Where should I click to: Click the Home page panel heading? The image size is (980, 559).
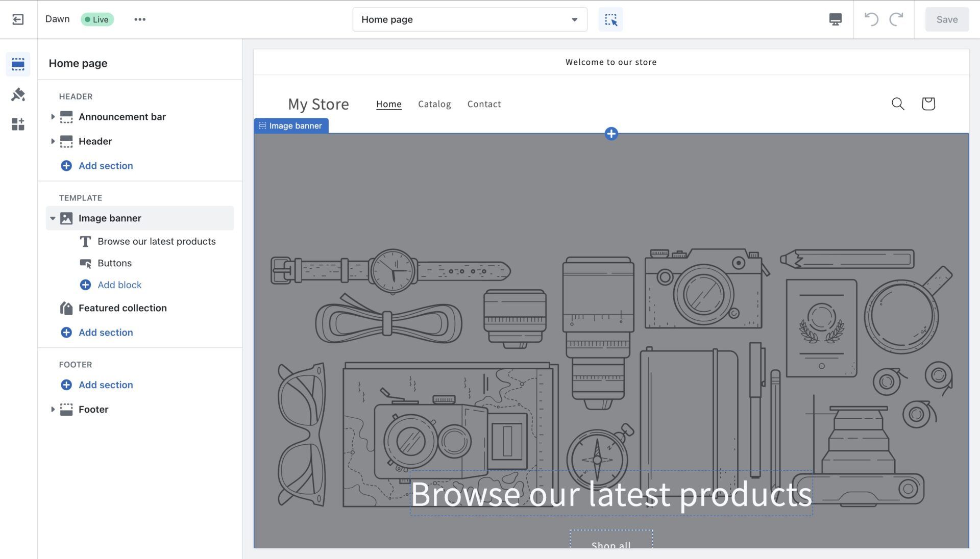pyautogui.click(x=78, y=63)
